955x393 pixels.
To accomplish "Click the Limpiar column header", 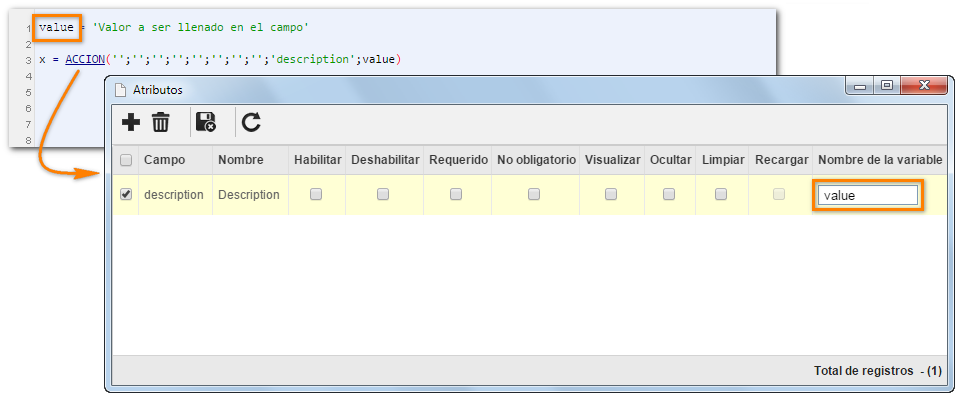I will pyautogui.click(x=723, y=160).
